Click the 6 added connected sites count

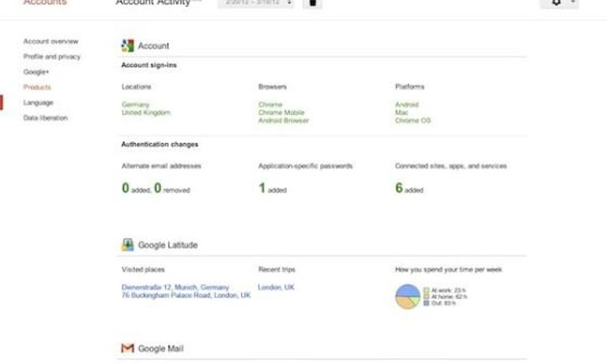[x=409, y=188]
